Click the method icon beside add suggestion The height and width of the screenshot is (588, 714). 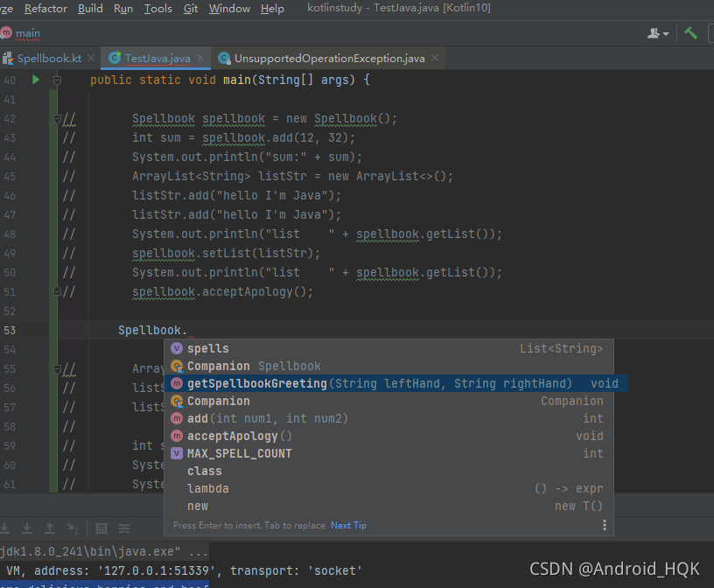coord(177,418)
